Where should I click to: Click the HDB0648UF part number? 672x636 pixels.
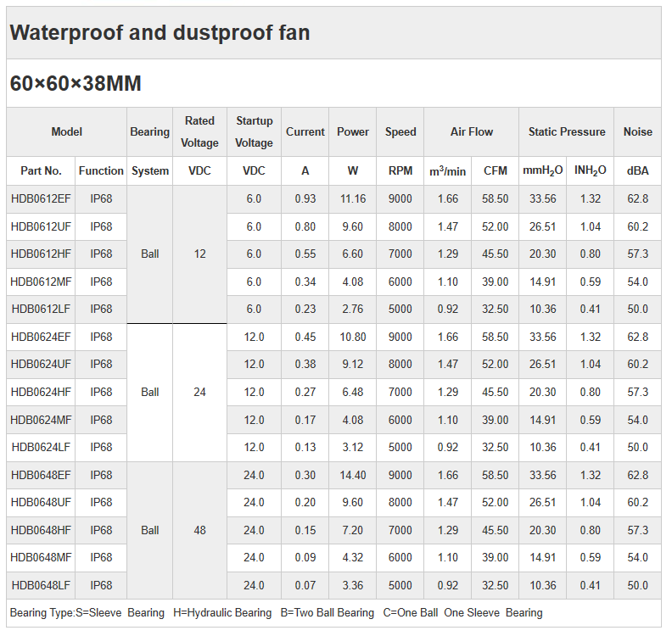pyautogui.click(x=41, y=502)
